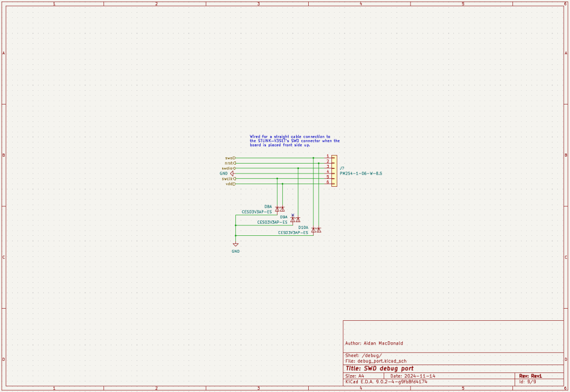Click the PM254-1-06-W-8.5 value text
570x392 pixels.
360,174
